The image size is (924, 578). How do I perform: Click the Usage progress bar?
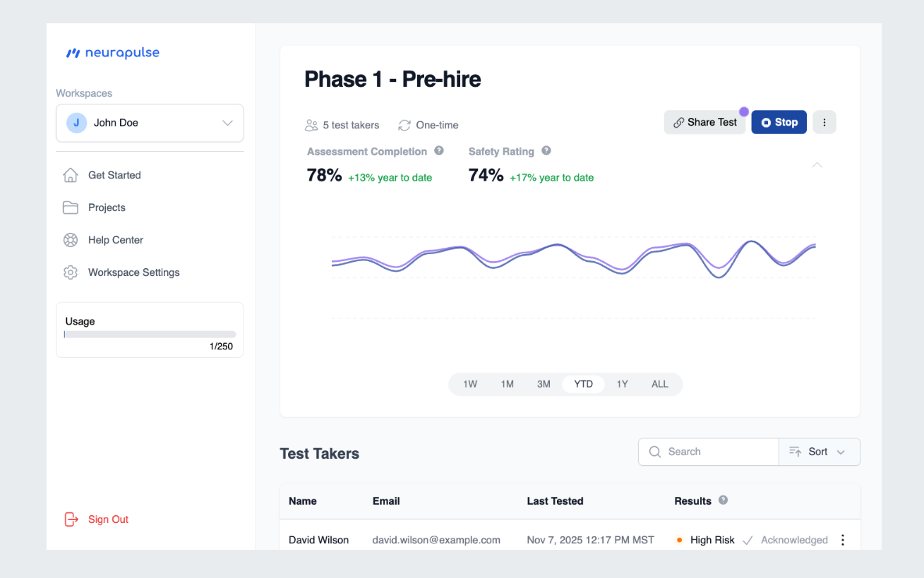(x=150, y=334)
